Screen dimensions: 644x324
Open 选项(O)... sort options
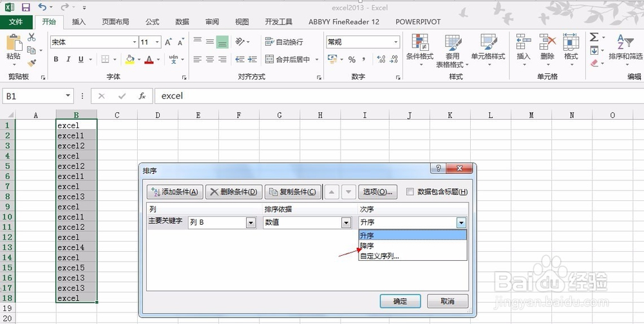pyautogui.click(x=378, y=192)
